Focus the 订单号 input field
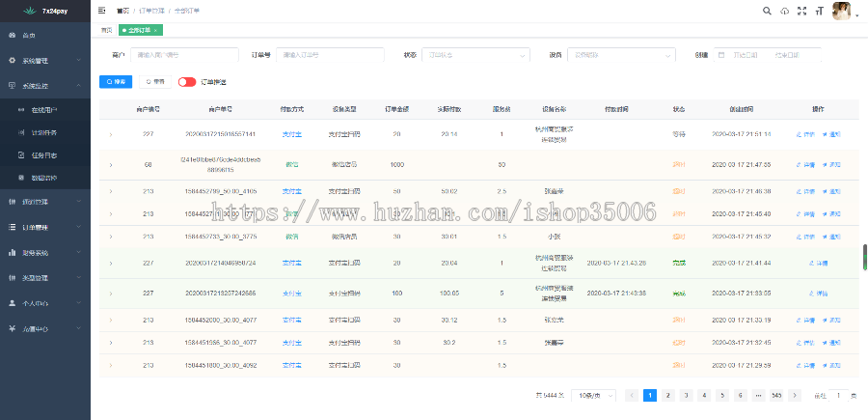Screen dimensions: 868x420 [330, 55]
